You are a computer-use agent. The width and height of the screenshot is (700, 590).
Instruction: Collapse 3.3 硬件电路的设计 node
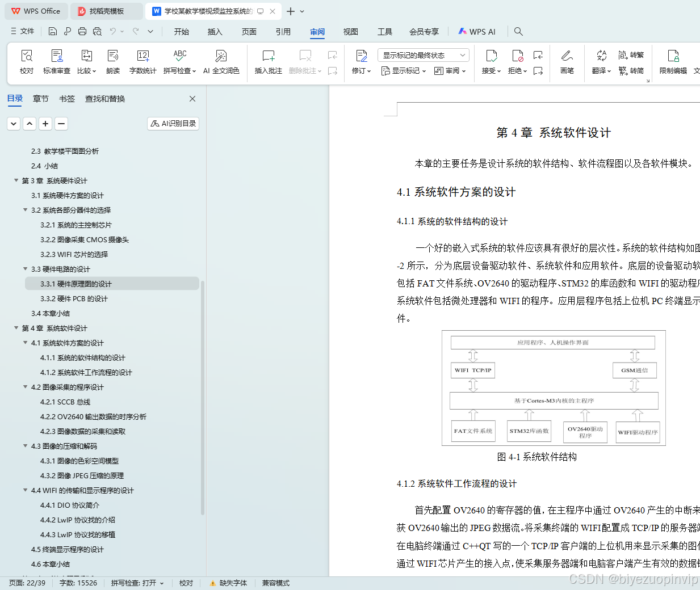coord(25,269)
